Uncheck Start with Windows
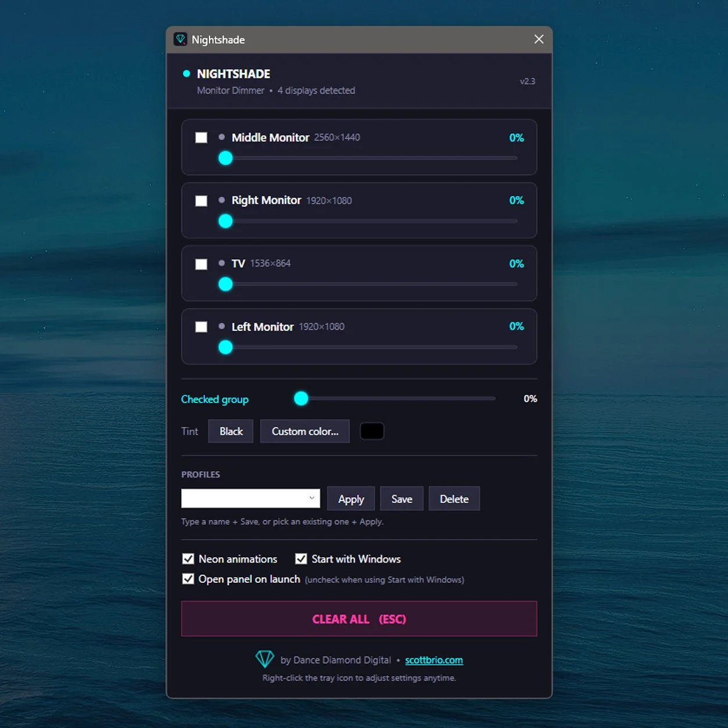728x728 pixels. coord(301,559)
